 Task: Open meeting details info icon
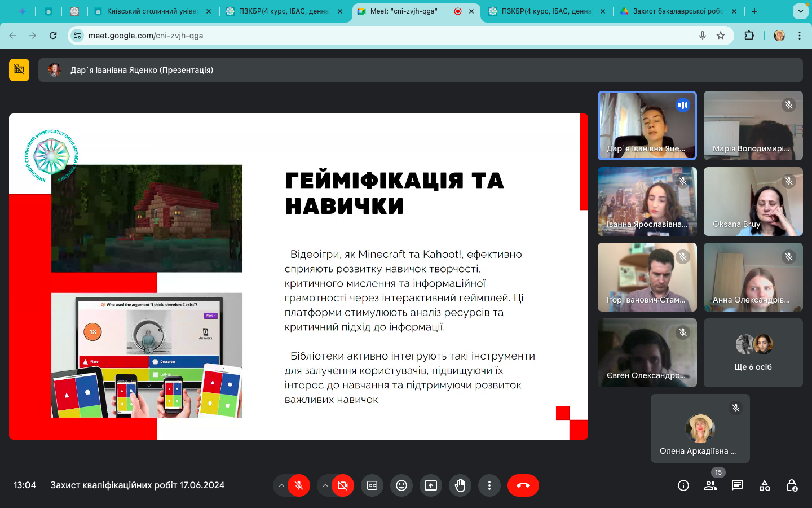pos(683,485)
